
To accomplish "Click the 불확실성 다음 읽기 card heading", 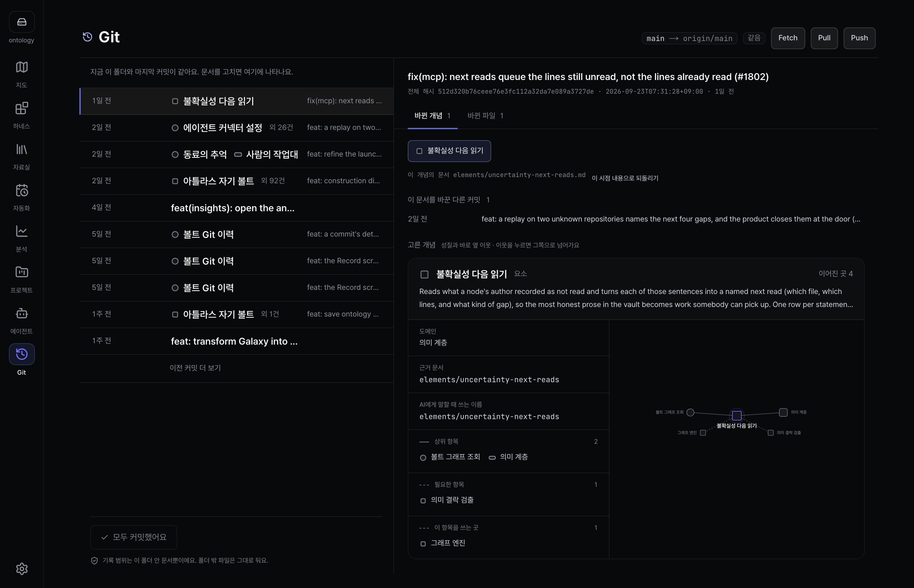I will tap(471, 274).
